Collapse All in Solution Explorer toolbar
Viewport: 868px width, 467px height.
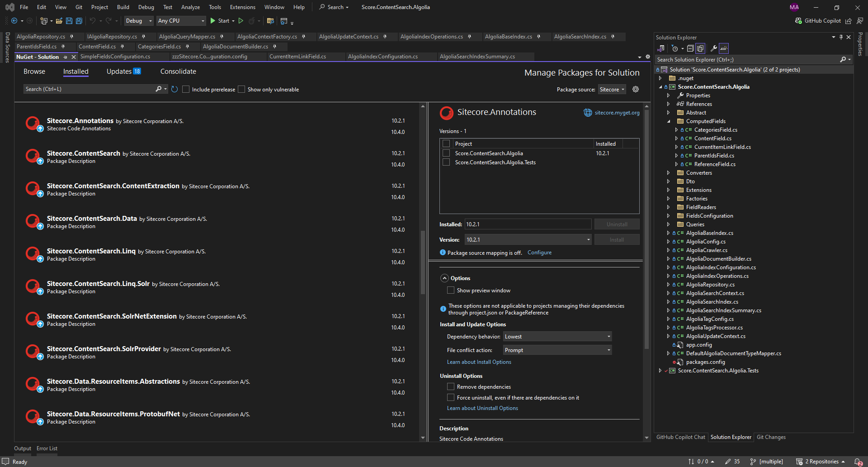(x=690, y=48)
